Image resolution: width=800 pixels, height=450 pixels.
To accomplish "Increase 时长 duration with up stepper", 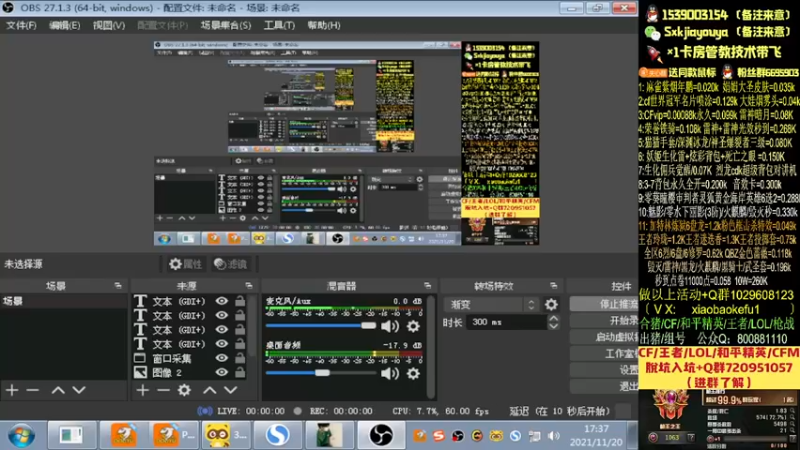I will [x=554, y=318].
